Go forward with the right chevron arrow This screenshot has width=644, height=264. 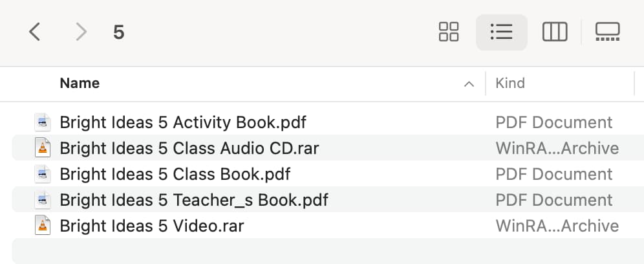point(81,32)
